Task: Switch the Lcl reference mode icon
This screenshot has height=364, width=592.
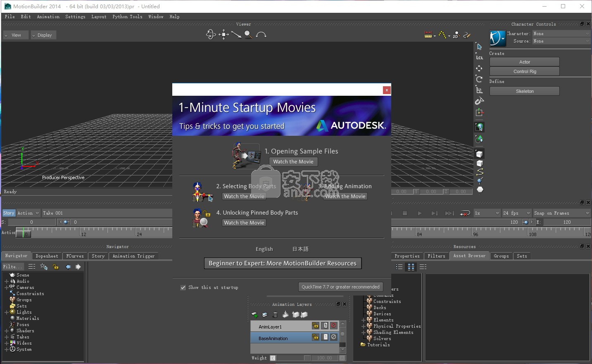Action: [x=479, y=57]
